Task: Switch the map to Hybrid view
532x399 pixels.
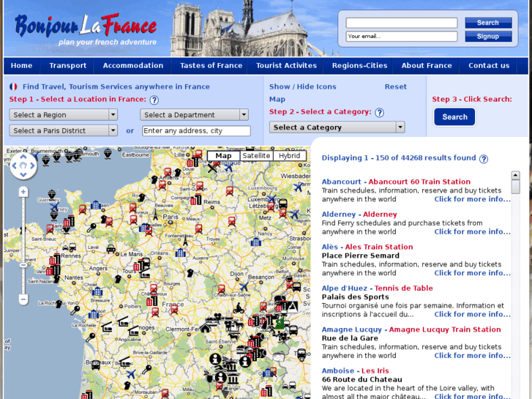Action: pos(289,156)
